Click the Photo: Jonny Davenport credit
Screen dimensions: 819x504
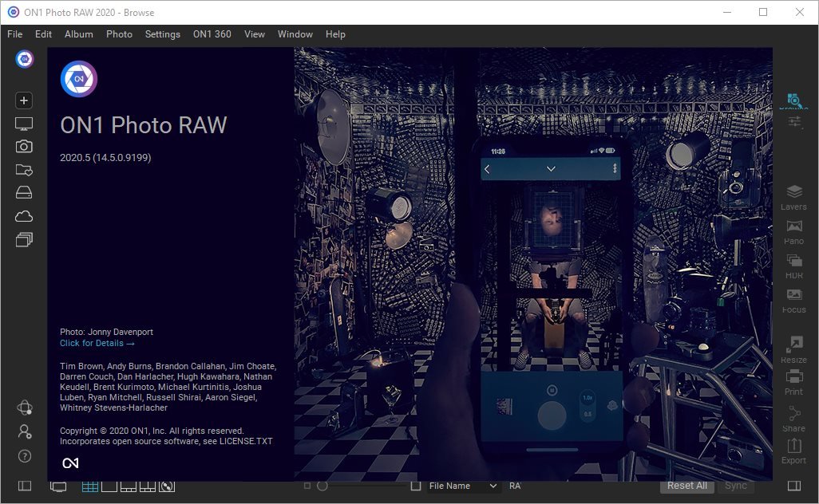pyautogui.click(x=106, y=332)
